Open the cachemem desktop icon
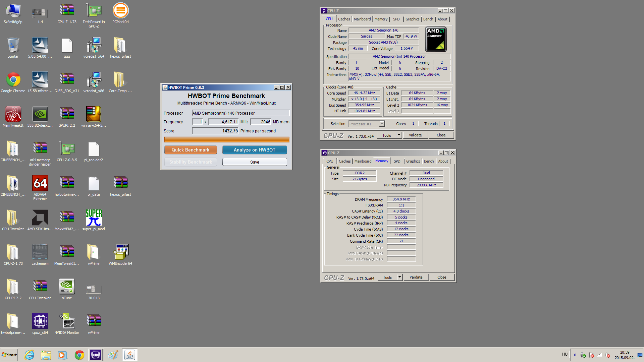The image size is (644, 362). pos(40,255)
